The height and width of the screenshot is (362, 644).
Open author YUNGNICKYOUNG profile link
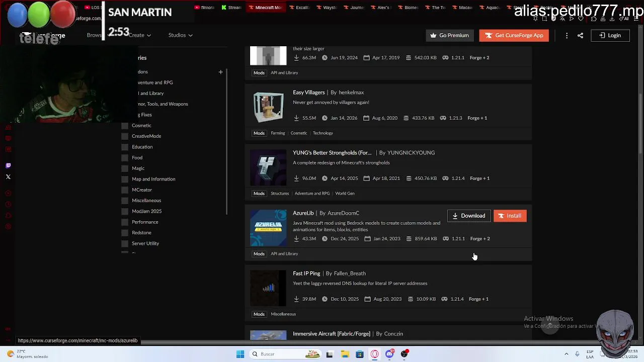[411, 153]
